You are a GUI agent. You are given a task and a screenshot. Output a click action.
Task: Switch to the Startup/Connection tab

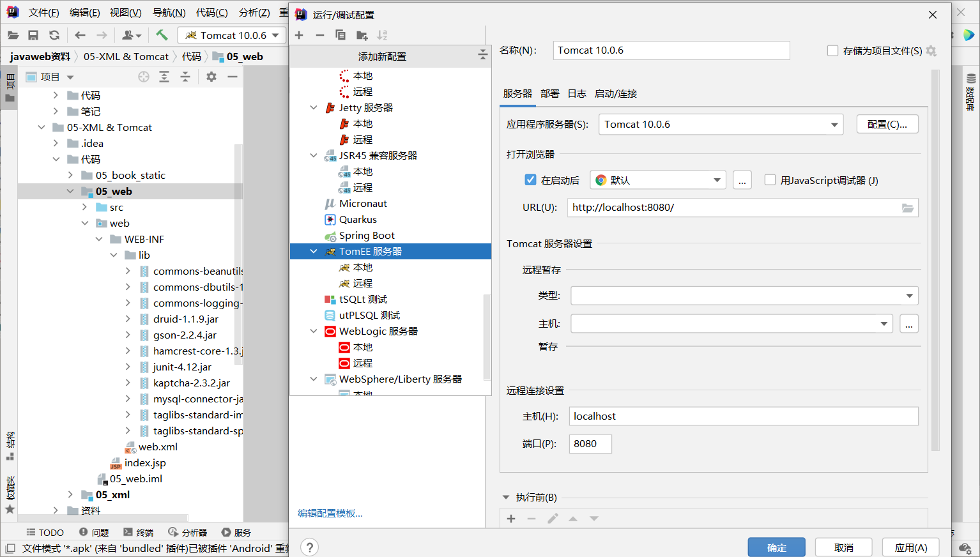(615, 93)
